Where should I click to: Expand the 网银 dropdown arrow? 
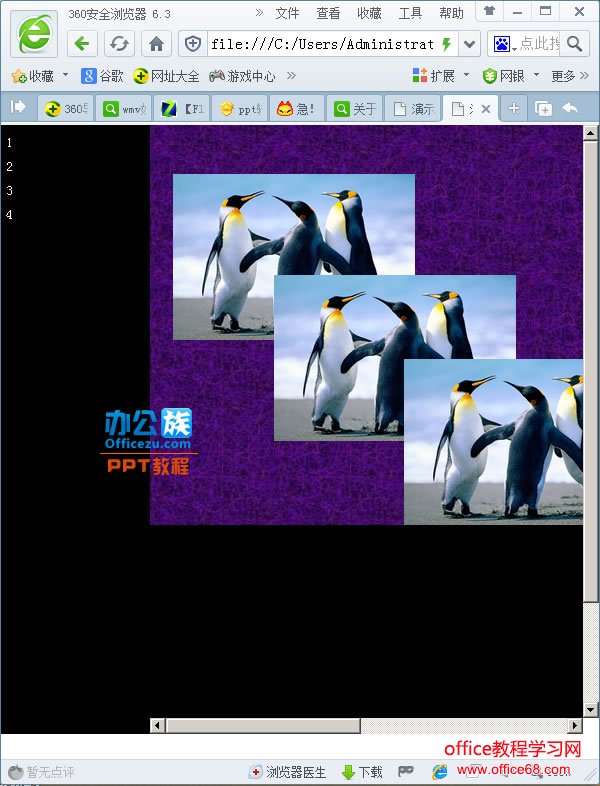coord(536,75)
